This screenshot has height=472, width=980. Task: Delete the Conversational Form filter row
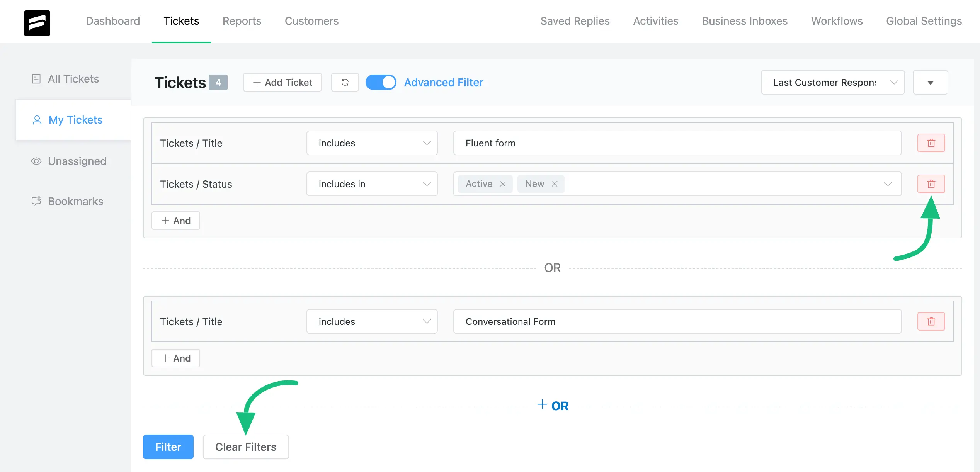pyautogui.click(x=931, y=321)
